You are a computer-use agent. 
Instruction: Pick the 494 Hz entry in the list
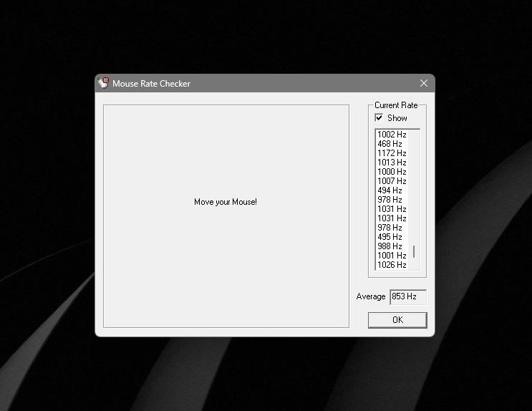click(x=390, y=190)
